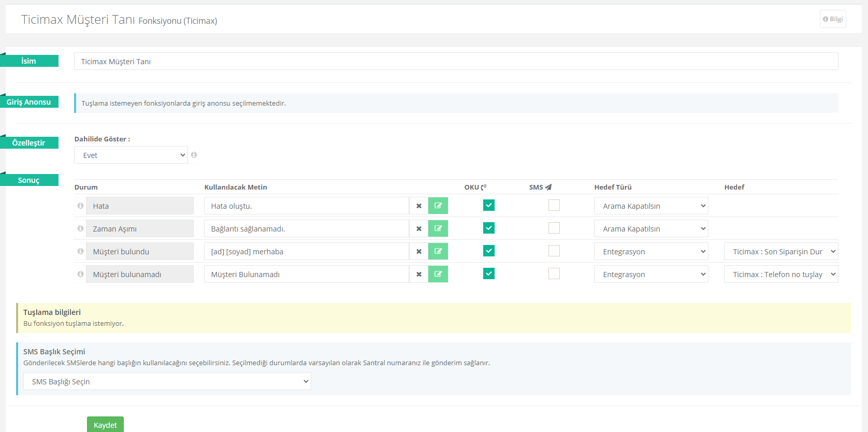This screenshot has height=432, width=868.
Task: Open Hedef dropdown showing Son Siparişin Dur
Action: pos(780,251)
